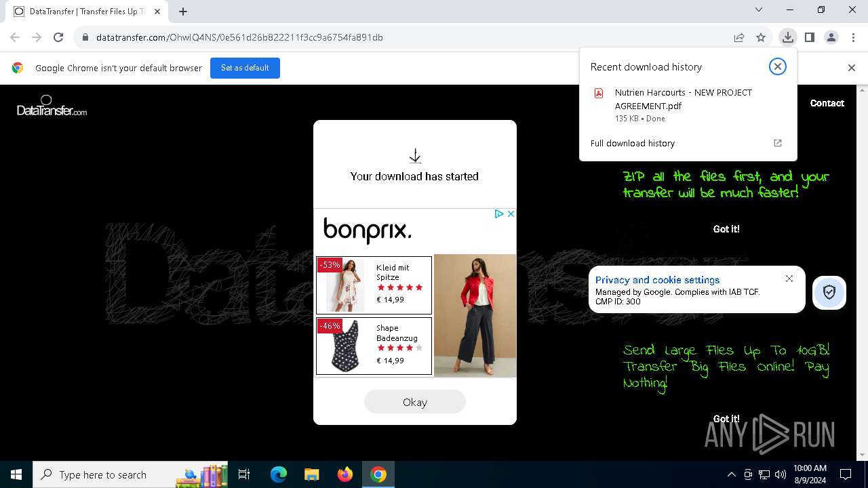The width and height of the screenshot is (868, 488).
Task: Open a new browser tab
Action: coord(183,11)
